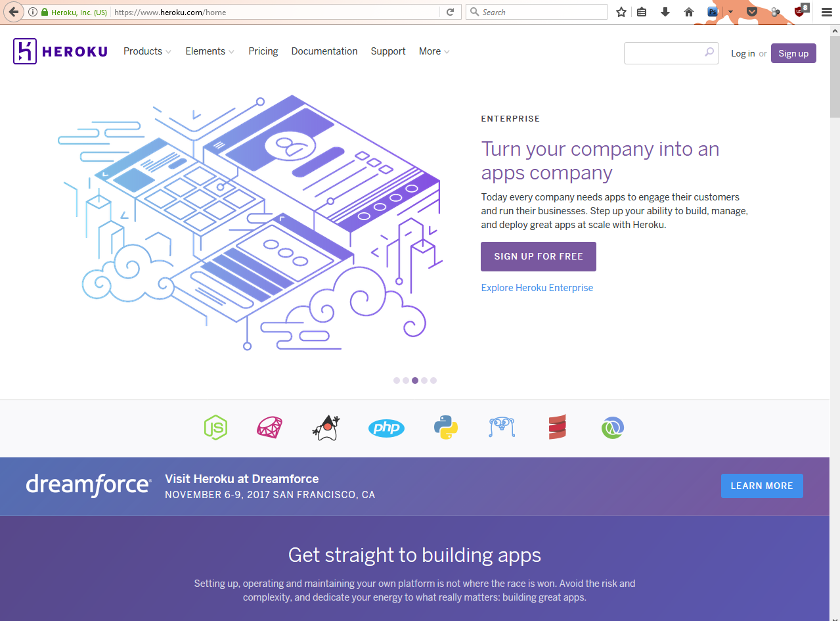
Task: Show bookmarks list icon in toolbar
Action: click(642, 12)
